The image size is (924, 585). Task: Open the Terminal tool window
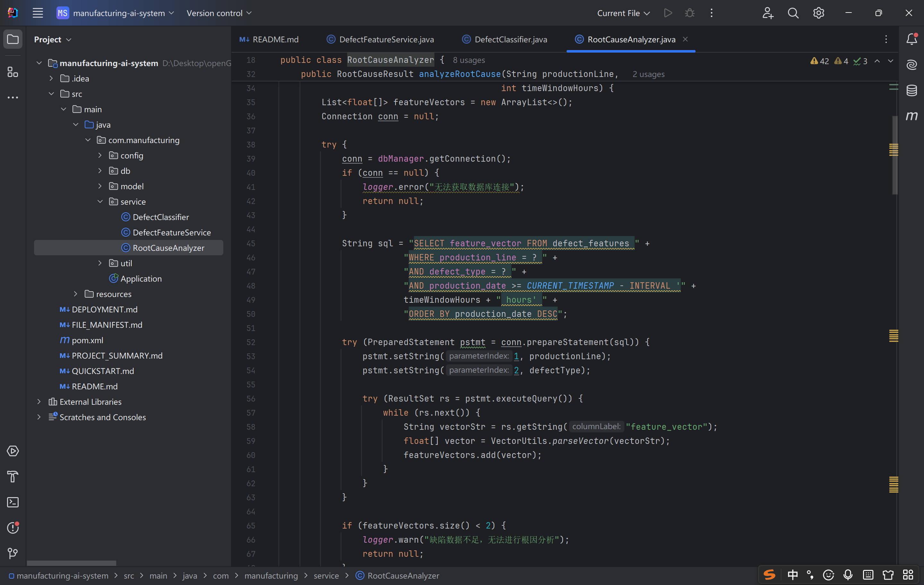[13, 502]
